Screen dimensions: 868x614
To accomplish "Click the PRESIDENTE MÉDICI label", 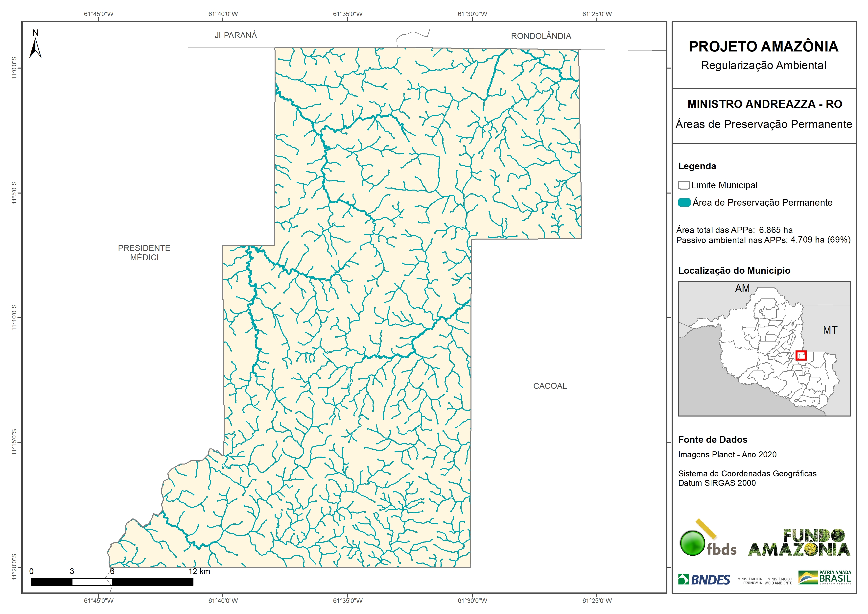I will click(x=144, y=253).
